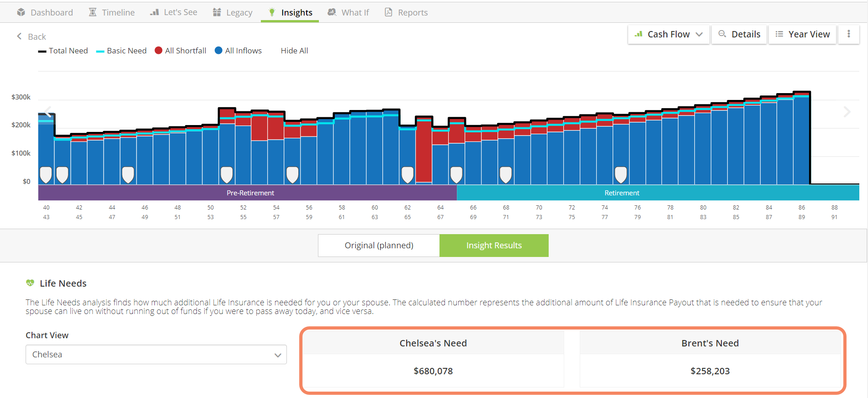868x398 pixels.
Task: Click the $300k axis label
Action: click(x=21, y=97)
